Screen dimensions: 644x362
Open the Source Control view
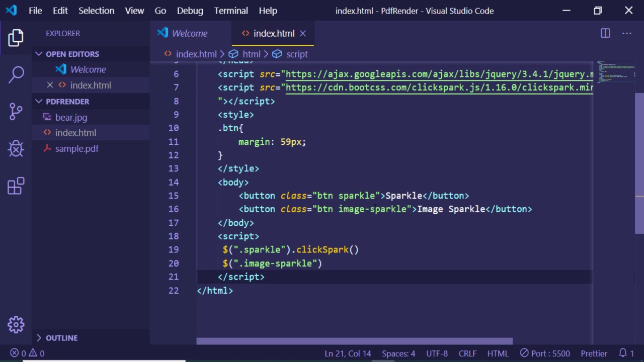[x=16, y=111]
